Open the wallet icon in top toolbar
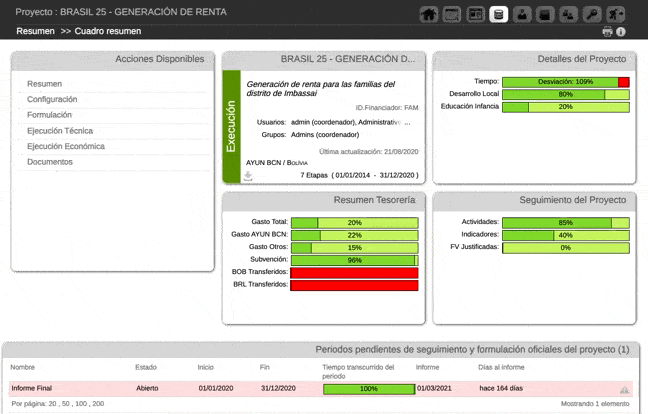 click(545, 14)
